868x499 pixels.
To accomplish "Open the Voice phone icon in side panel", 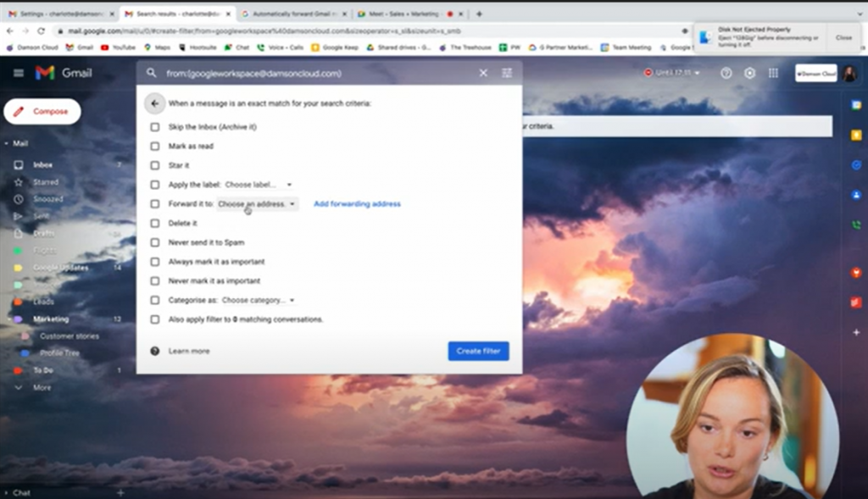I will [x=856, y=225].
